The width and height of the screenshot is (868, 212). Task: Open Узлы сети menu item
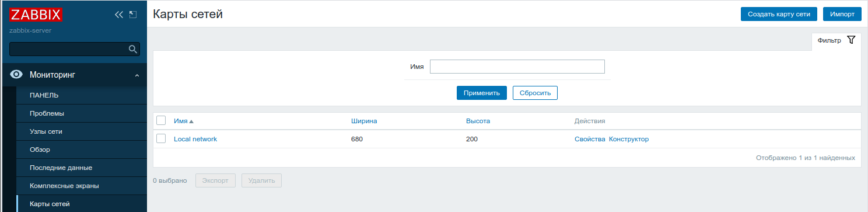coord(46,131)
